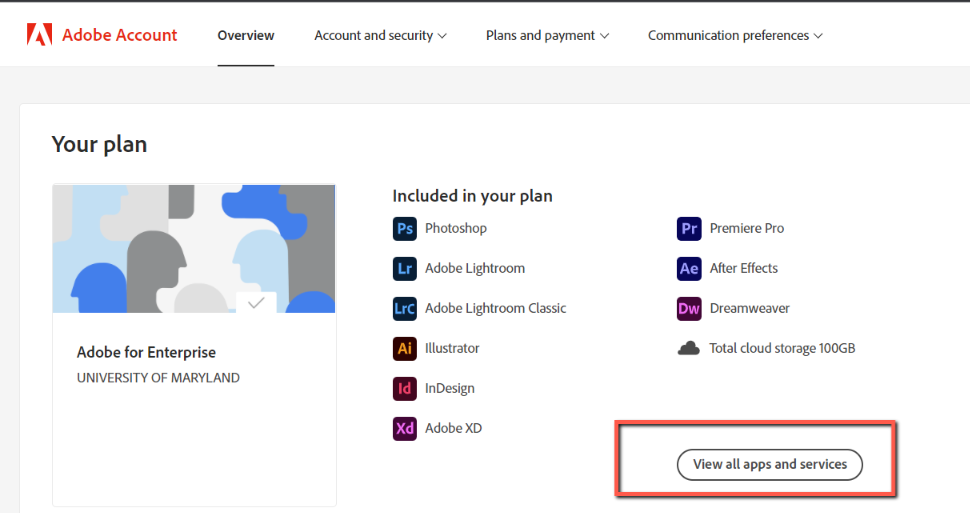
Task: Click the Illustrator label
Action: tap(452, 348)
